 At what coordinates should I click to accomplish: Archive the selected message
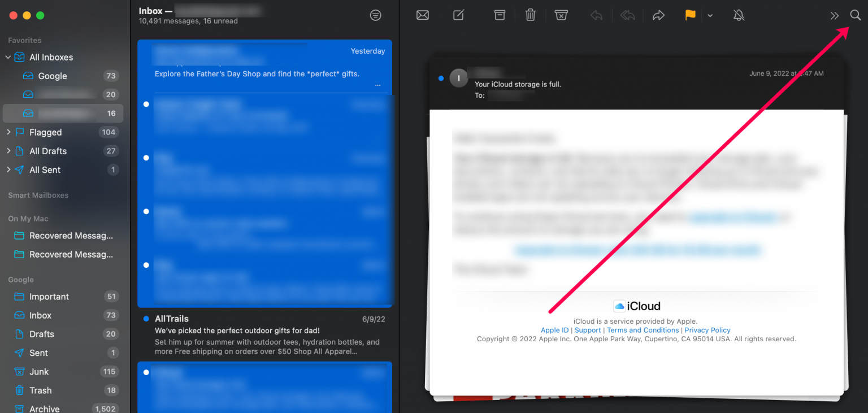(x=500, y=15)
